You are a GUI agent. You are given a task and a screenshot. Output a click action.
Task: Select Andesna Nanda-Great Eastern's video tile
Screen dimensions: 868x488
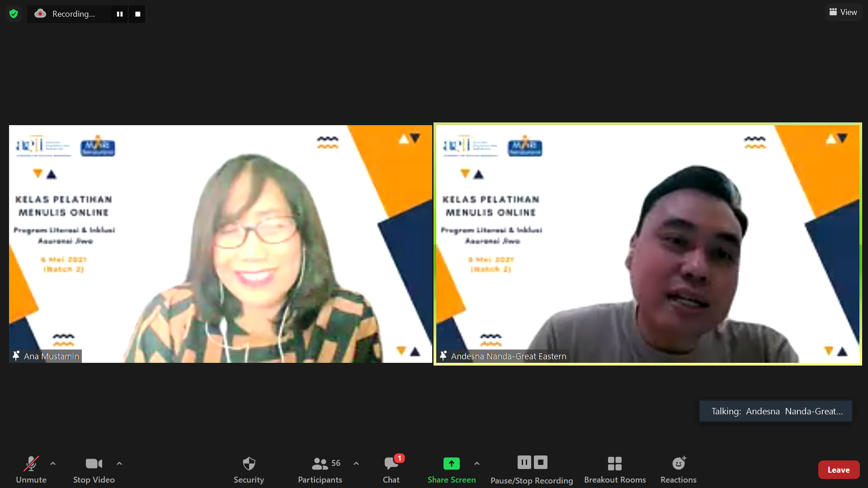pyautogui.click(x=648, y=244)
